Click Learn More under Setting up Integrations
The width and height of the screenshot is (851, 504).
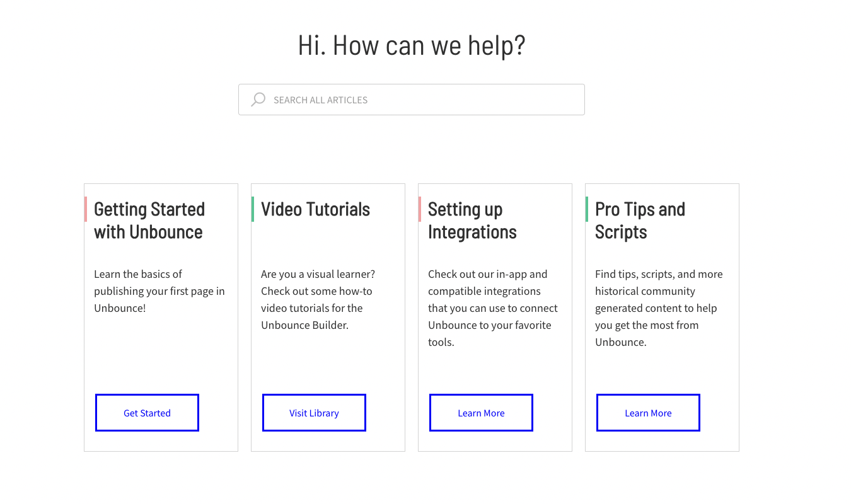[481, 413]
